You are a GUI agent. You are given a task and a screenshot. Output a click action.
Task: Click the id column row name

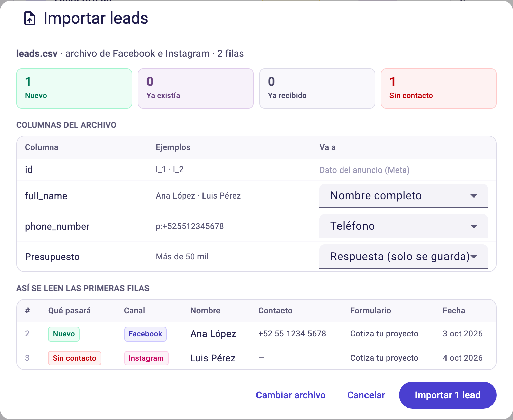point(29,169)
